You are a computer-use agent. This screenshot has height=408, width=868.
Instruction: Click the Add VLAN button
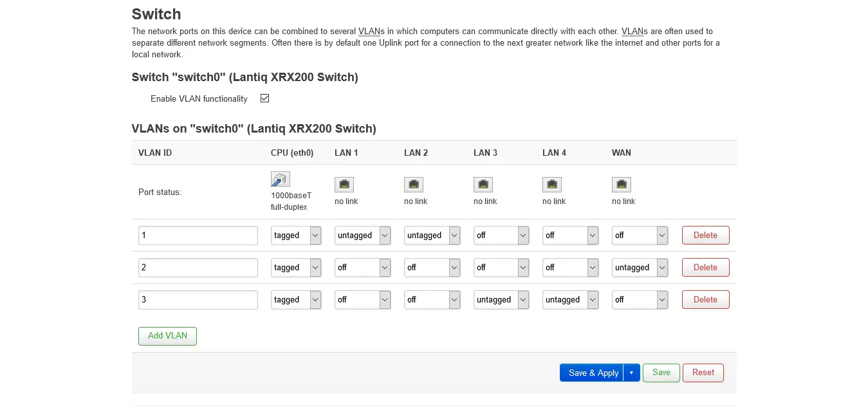pos(167,336)
